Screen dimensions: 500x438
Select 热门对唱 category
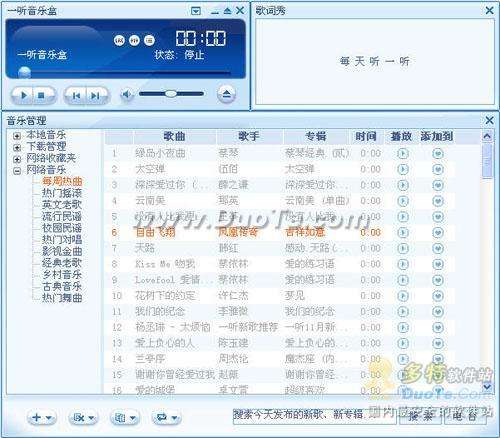click(x=62, y=240)
